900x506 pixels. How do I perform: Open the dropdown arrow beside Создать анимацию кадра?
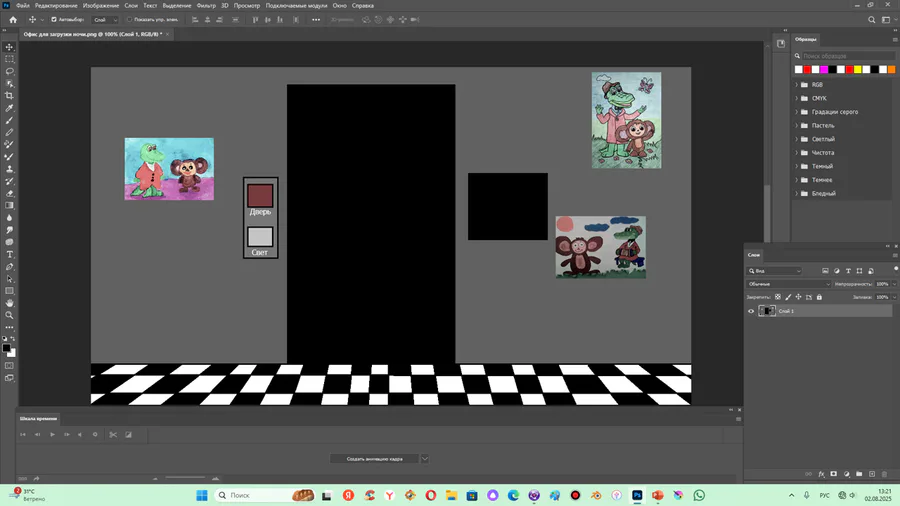pyautogui.click(x=425, y=458)
